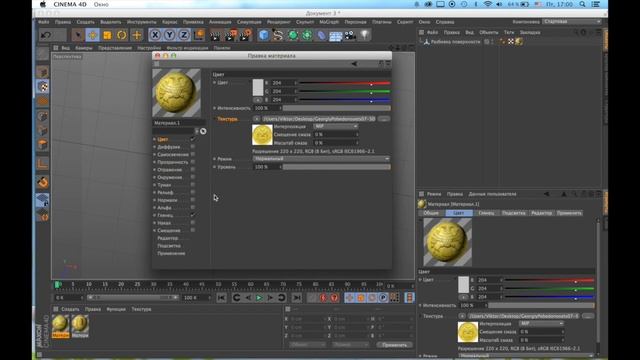
Task: Toggle X axis lock button
Action: [155, 35]
